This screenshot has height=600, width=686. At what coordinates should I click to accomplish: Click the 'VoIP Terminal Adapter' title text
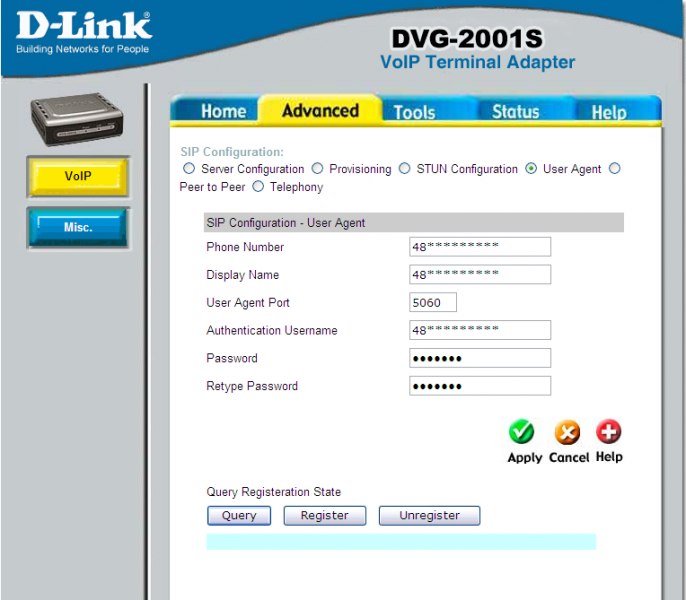(x=477, y=62)
